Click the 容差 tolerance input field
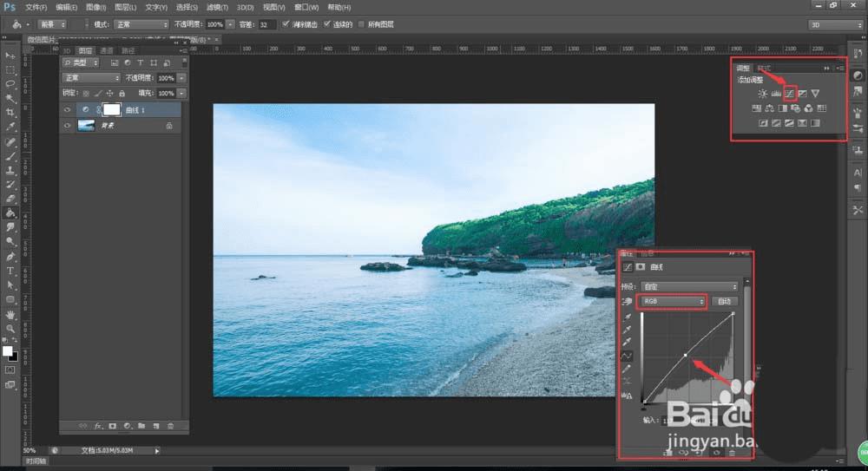This screenshot has height=471, width=868. [267, 24]
